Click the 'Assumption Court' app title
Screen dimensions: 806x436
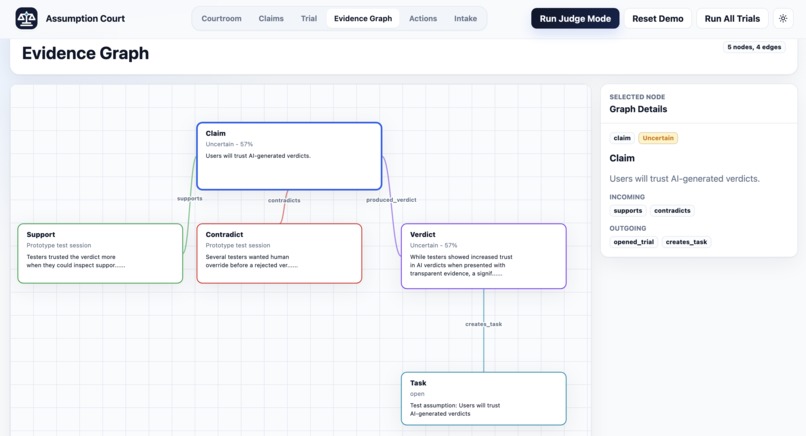point(85,19)
